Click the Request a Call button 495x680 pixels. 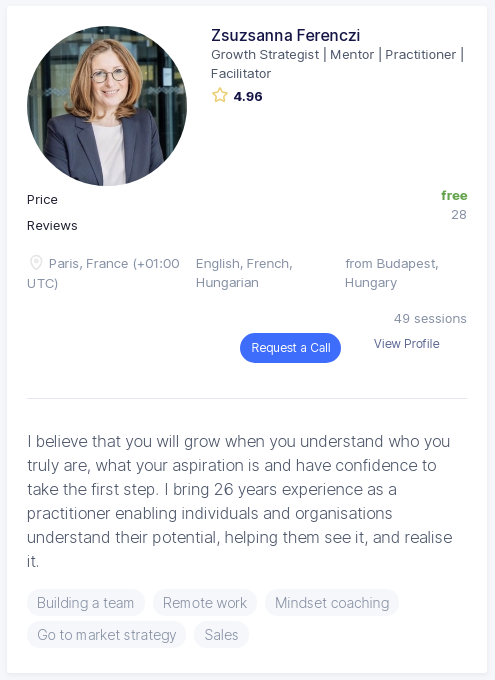tap(290, 348)
